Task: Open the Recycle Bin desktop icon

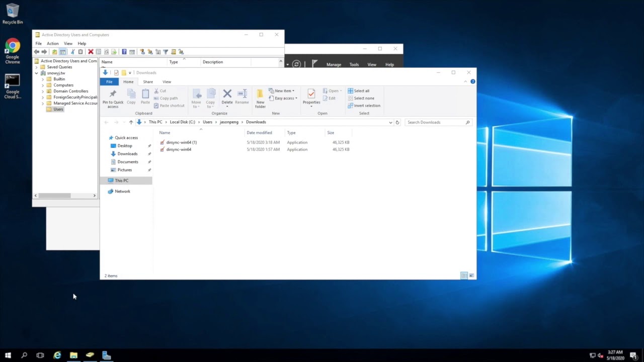Action: (13, 14)
